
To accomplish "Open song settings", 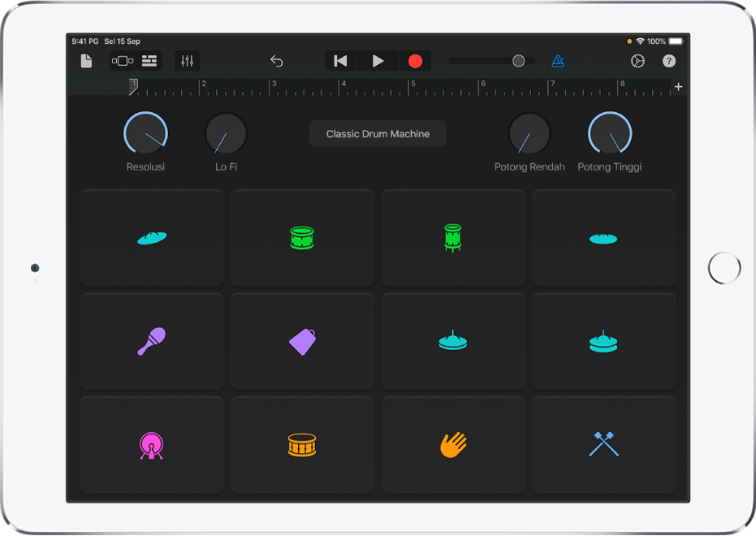I will coord(637,61).
